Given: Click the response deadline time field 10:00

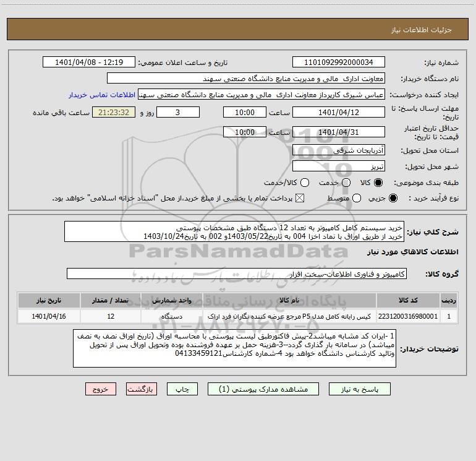Looking at the screenshot, I should pyautogui.click(x=245, y=112).
